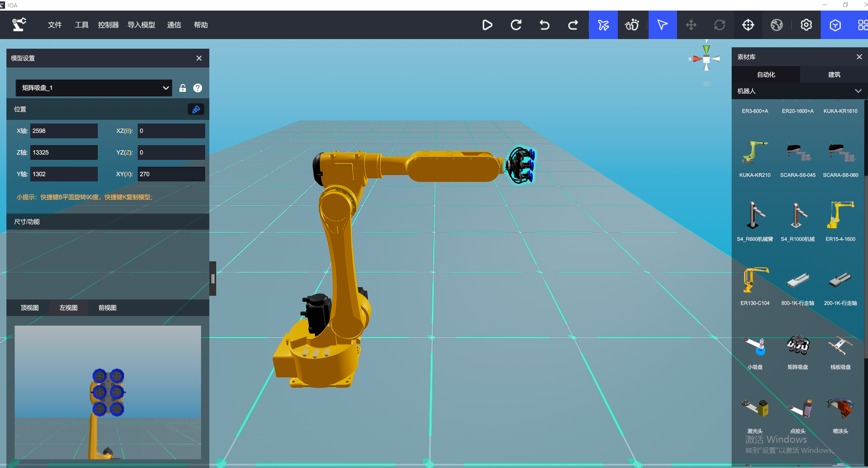The width and height of the screenshot is (868, 468).
Task: Select the 自动化 library tab
Action: [x=766, y=74]
